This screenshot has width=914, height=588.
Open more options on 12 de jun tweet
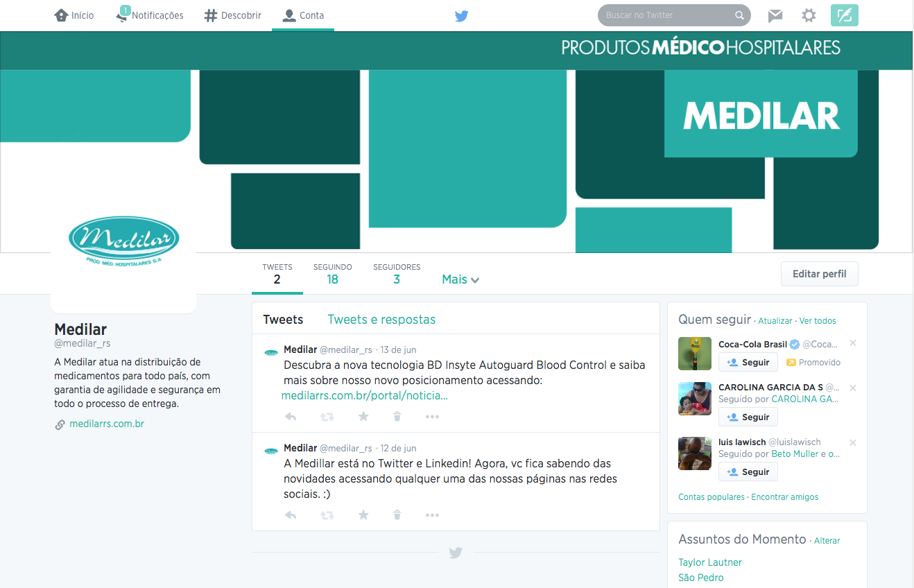click(432, 515)
